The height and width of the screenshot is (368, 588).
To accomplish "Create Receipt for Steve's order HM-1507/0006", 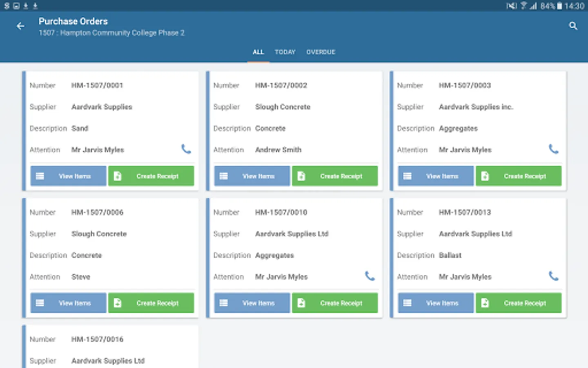I will point(151,303).
